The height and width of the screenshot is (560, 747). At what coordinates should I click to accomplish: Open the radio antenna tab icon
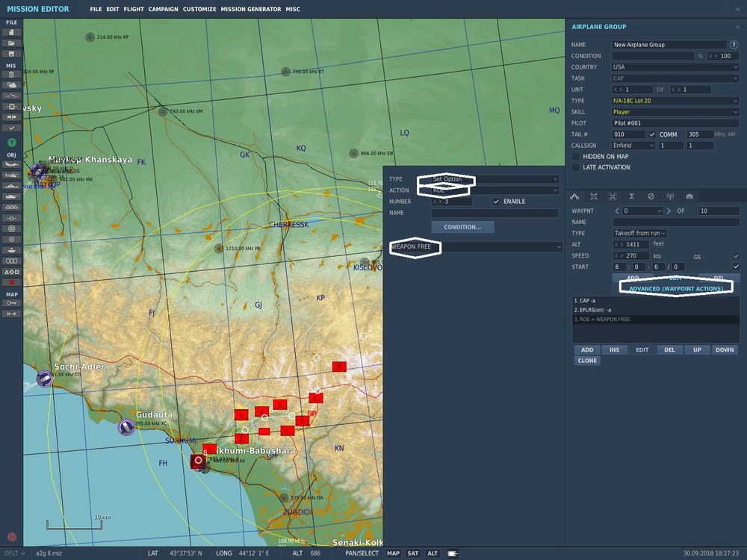[669, 196]
